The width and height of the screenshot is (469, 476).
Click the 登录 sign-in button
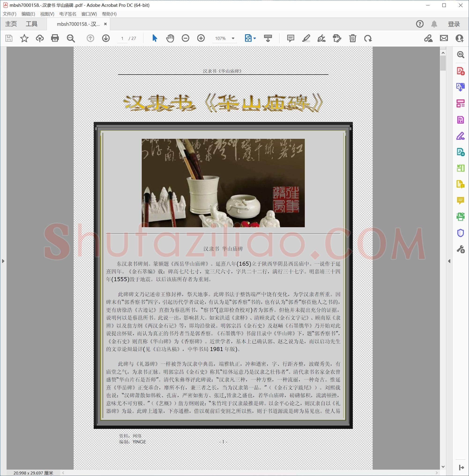454,24
